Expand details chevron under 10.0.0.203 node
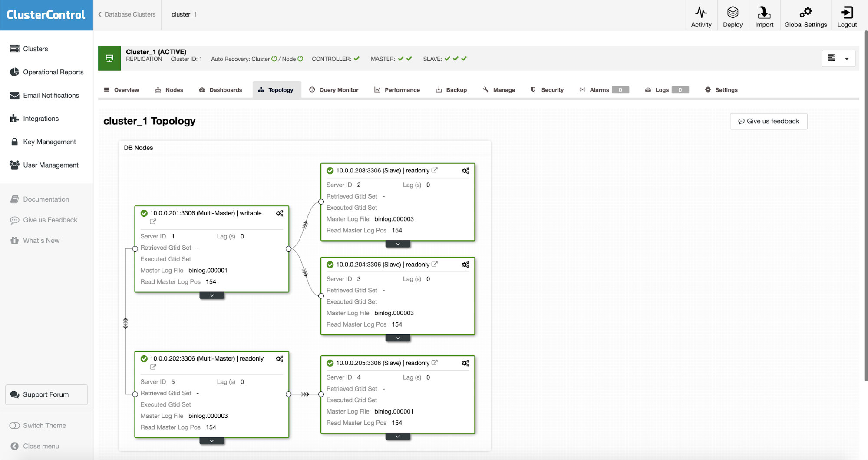 coord(398,244)
